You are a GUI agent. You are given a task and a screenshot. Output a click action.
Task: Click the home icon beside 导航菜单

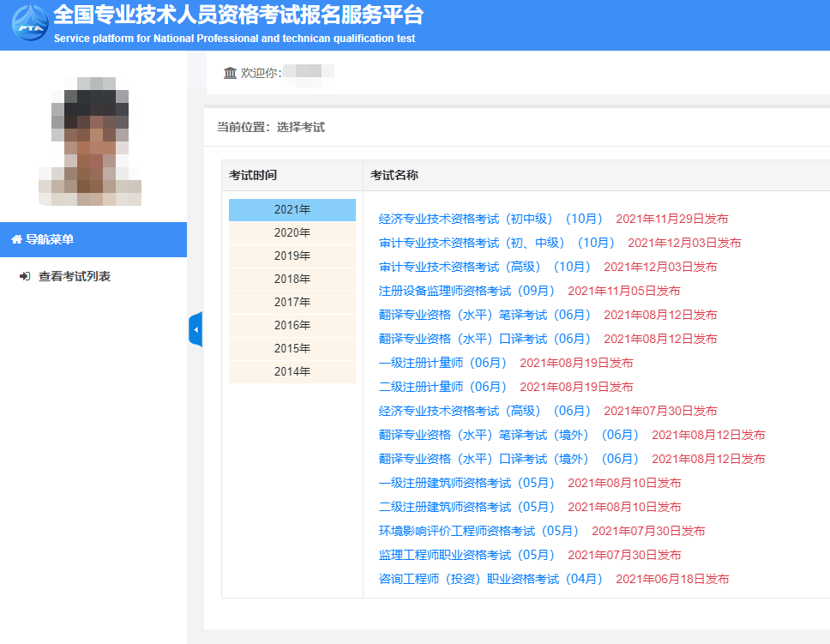(17, 239)
